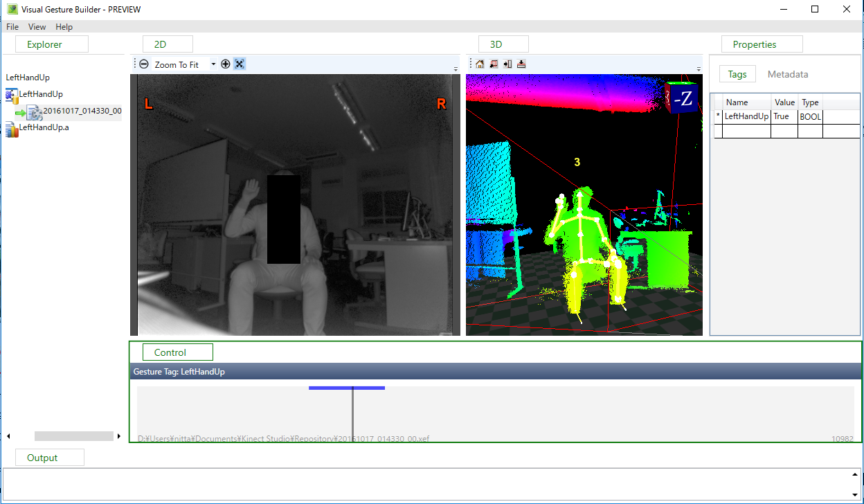Open the File menu
Screen dimensions: 864x504
tap(12, 27)
